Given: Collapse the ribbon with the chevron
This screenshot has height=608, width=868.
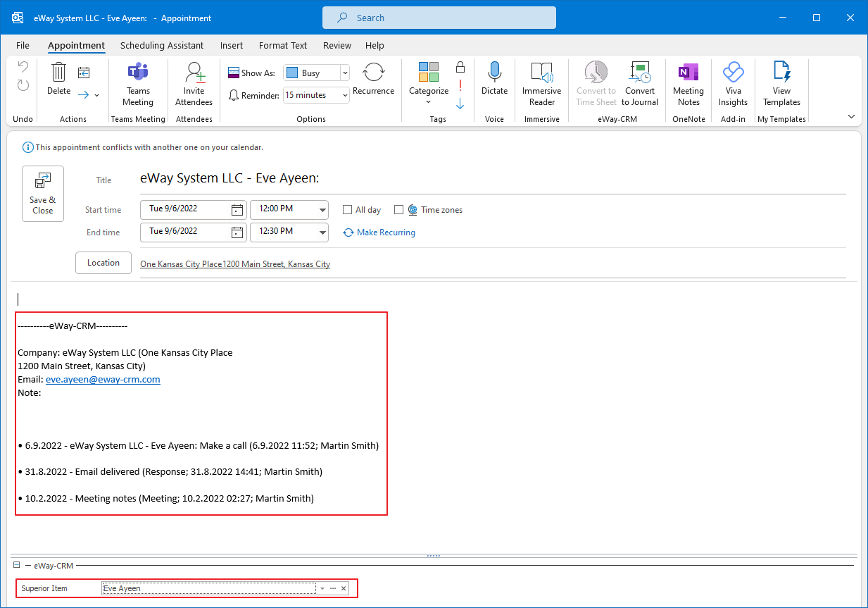Looking at the screenshot, I should pyautogui.click(x=851, y=116).
